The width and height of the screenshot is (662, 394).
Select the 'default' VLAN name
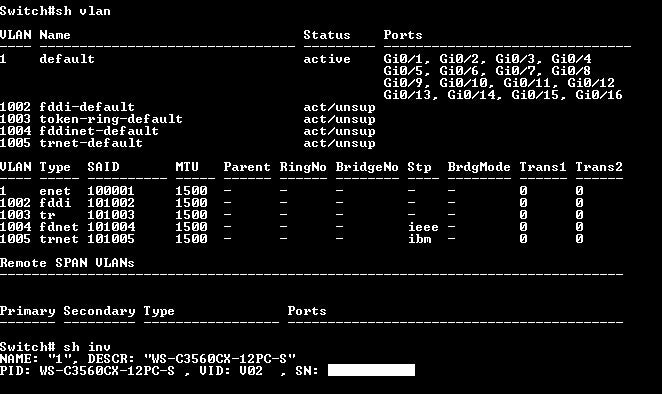click(67, 59)
